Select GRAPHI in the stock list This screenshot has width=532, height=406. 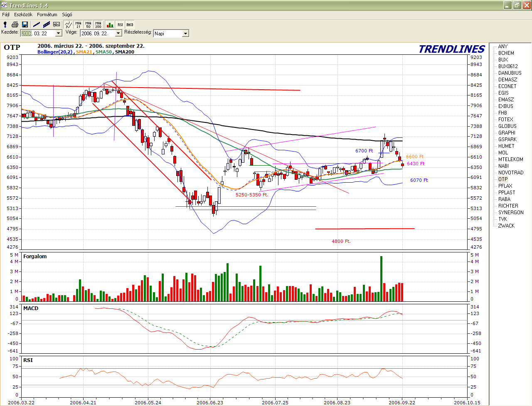pos(507,133)
